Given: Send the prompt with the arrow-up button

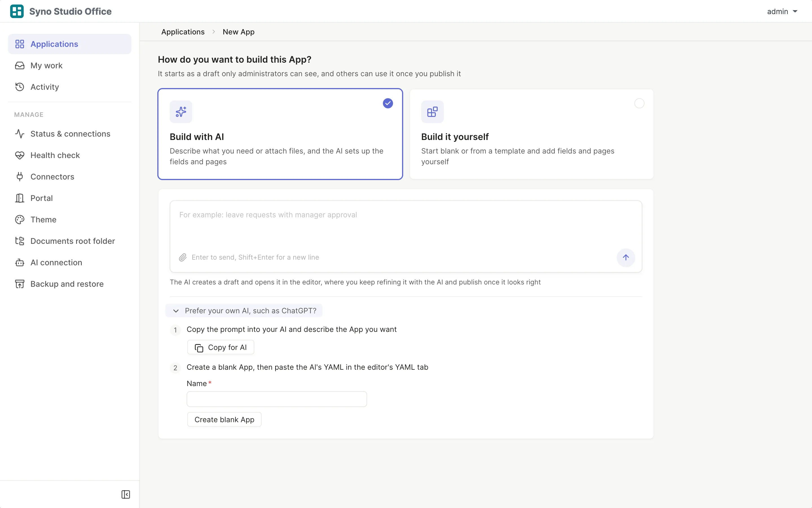Looking at the screenshot, I should click(x=625, y=257).
